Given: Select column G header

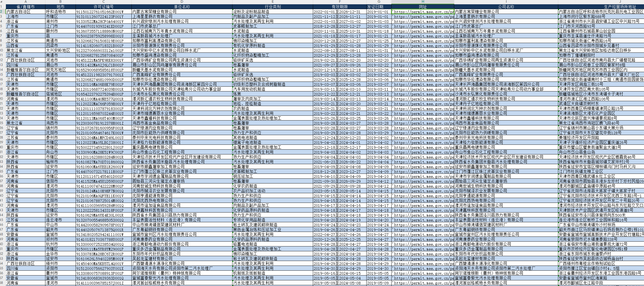Looking at the screenshot, I should click(379, 2).
